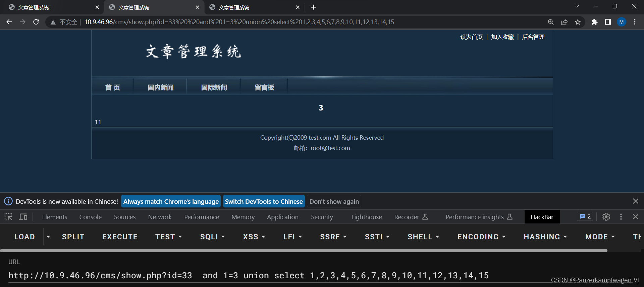Viewport: 644px width, 287px height.
Task: Close the active second tab
Action: point(197,7)
